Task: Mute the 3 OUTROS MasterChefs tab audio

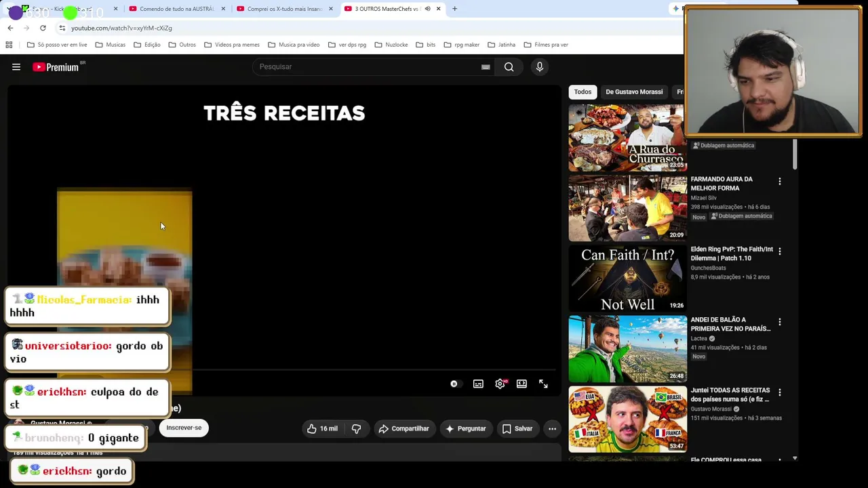Action: [427, 9]
